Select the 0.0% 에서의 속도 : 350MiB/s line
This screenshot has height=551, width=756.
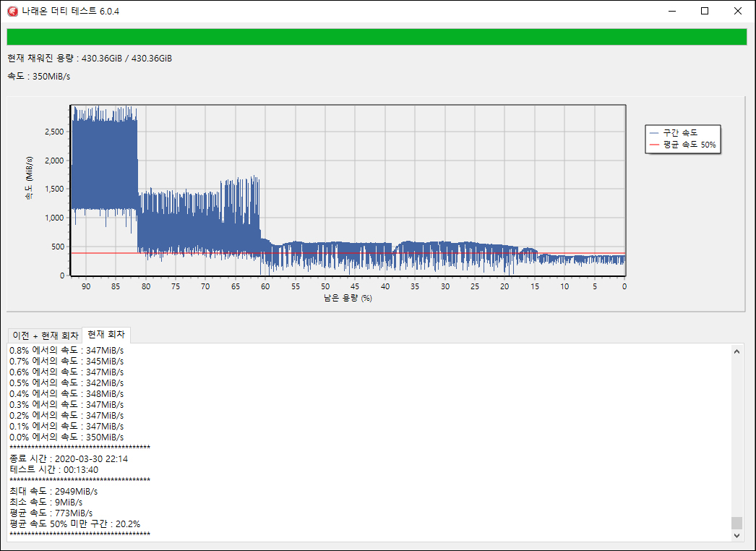coord(66,437)
